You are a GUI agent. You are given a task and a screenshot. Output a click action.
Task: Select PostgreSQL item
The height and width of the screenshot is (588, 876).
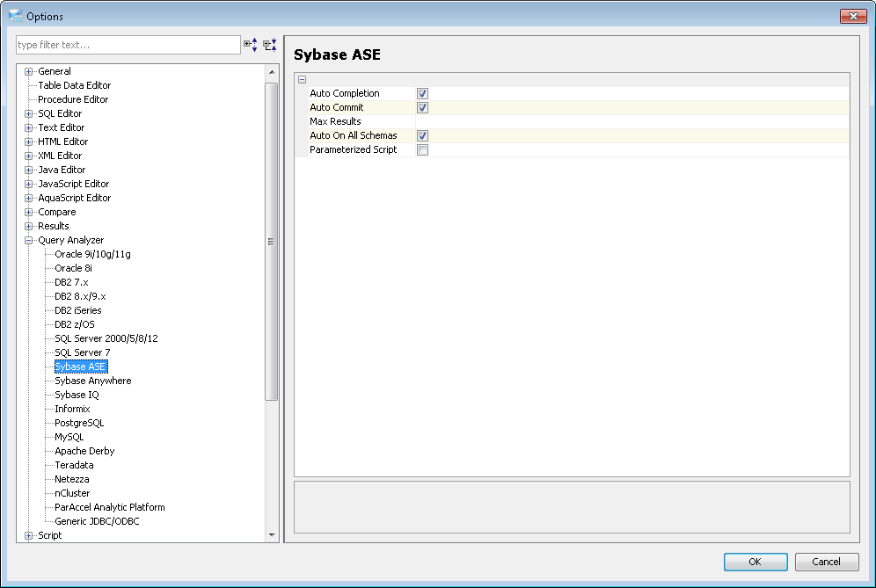[79, 424]
